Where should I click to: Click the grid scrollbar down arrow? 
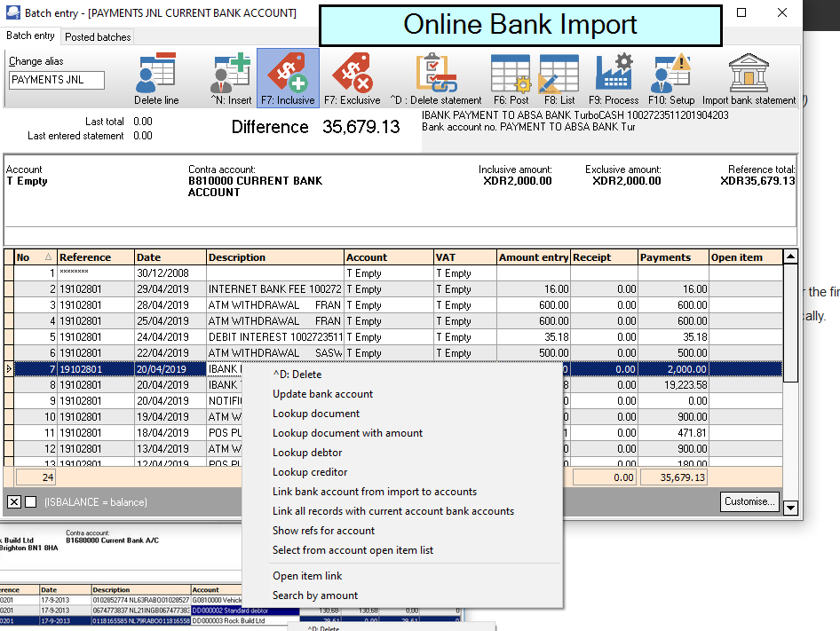790,508
